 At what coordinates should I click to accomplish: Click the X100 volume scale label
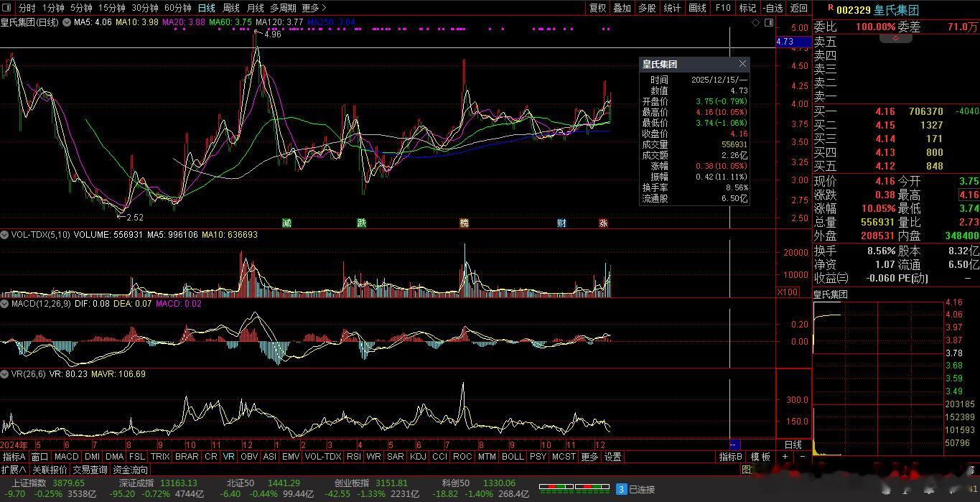pos(788,292)
